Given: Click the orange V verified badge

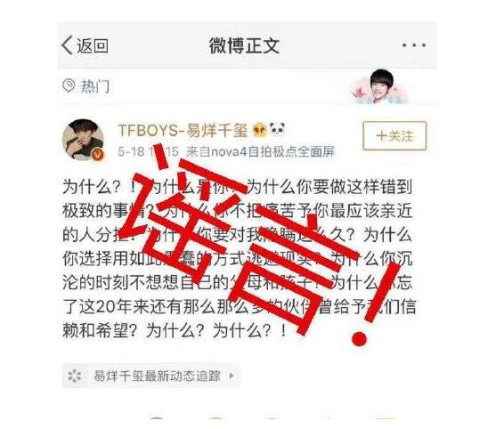Looking at the screenshot, I should (x=98, y=155).
